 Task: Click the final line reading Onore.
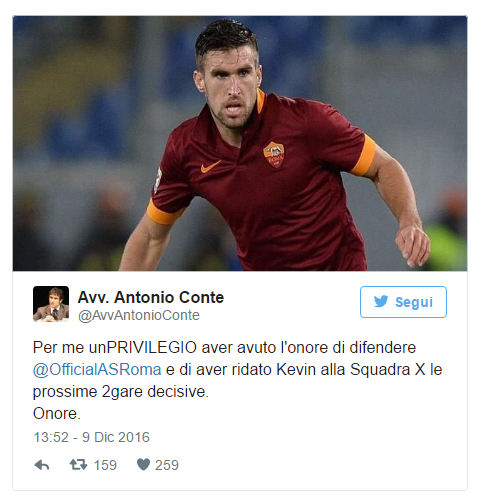pyautogui.click(x=57, y=414)
